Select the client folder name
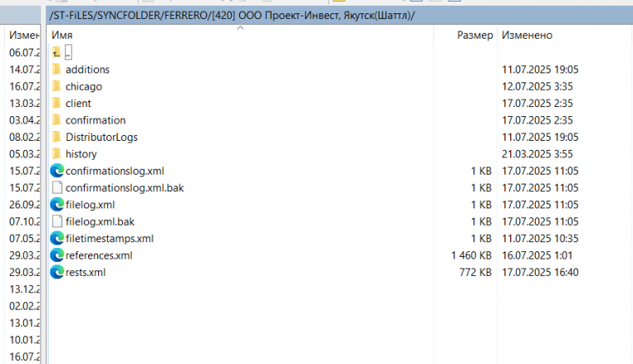 [x=78, y=103]
